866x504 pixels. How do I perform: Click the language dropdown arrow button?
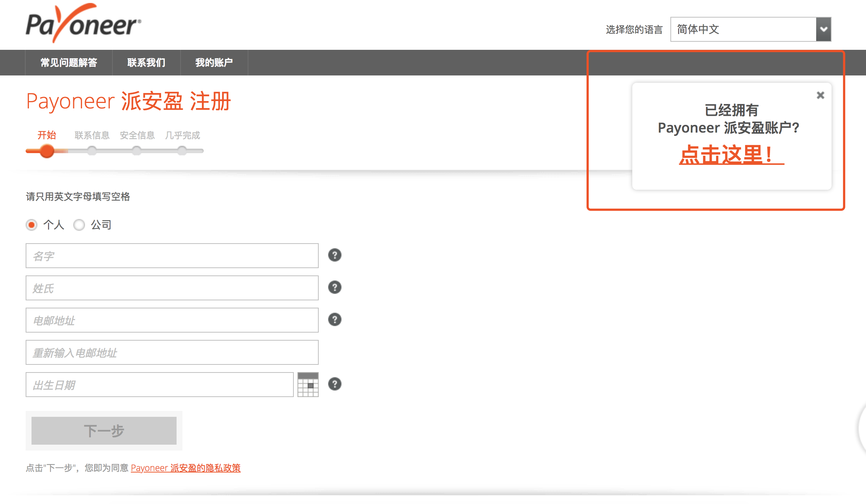824,29
